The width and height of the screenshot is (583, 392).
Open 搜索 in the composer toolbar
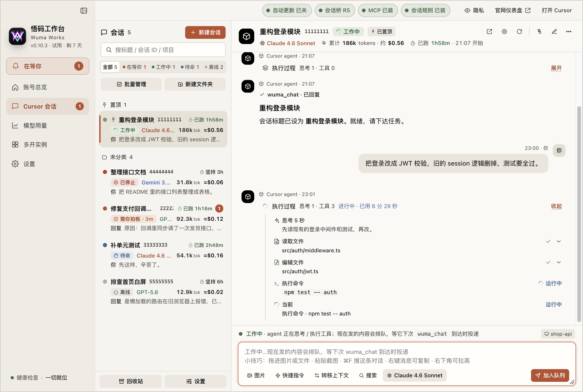click(x=368, y=376)
